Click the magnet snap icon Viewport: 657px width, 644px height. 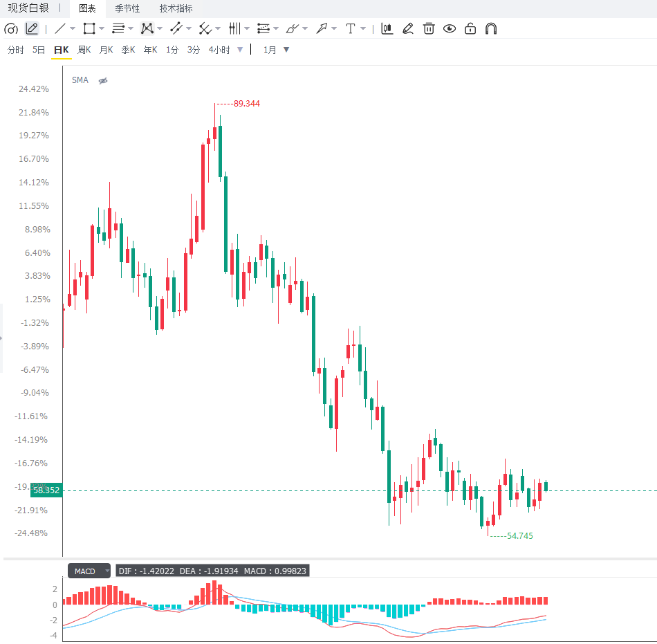click(490, 28)
